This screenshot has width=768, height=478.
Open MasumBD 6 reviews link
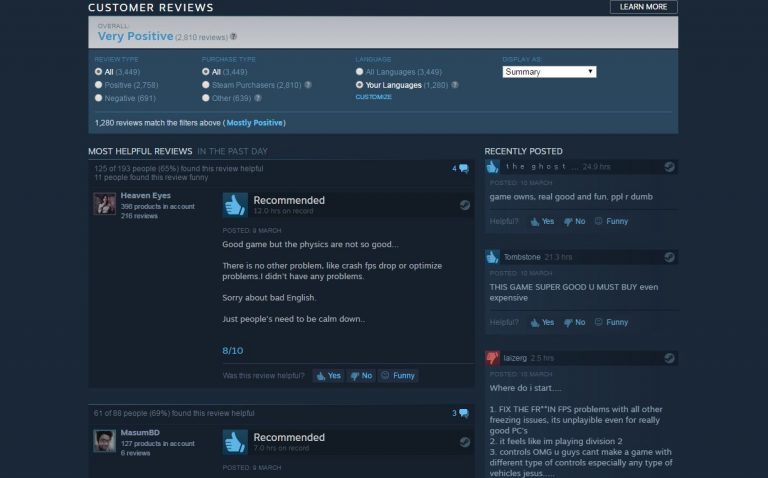click(x=135, y=453)
